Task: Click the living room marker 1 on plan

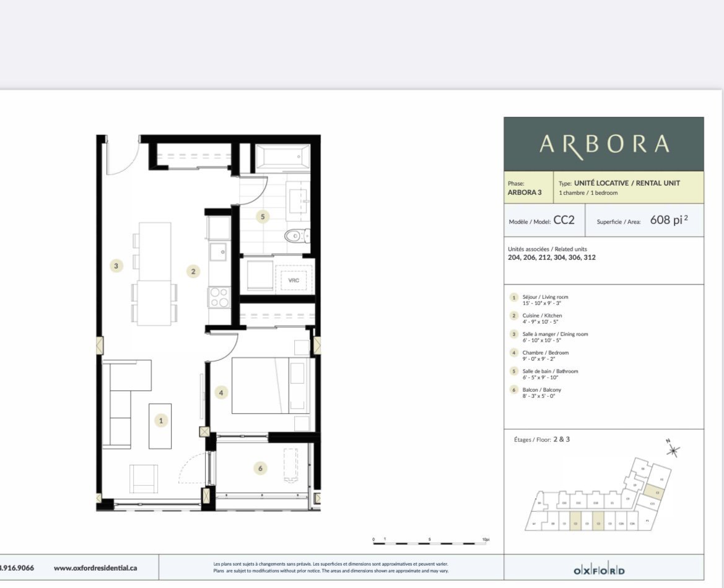Action: tap(160, 420)
